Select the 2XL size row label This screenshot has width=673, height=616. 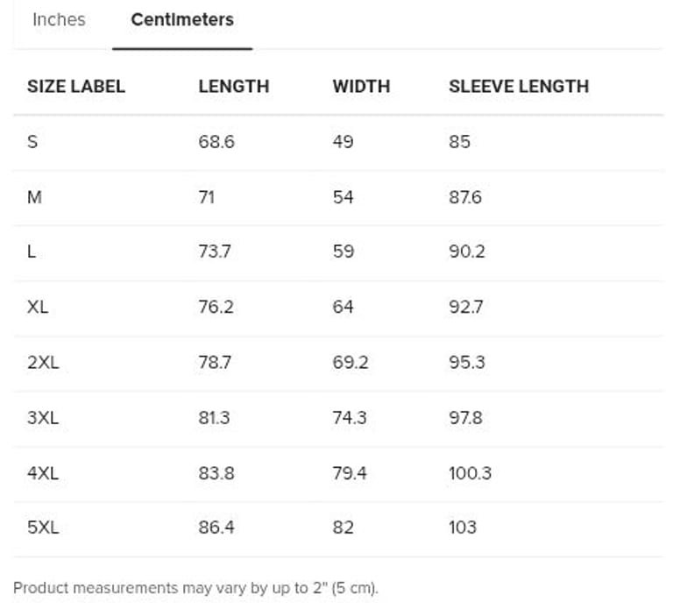[x=43, y=362]
